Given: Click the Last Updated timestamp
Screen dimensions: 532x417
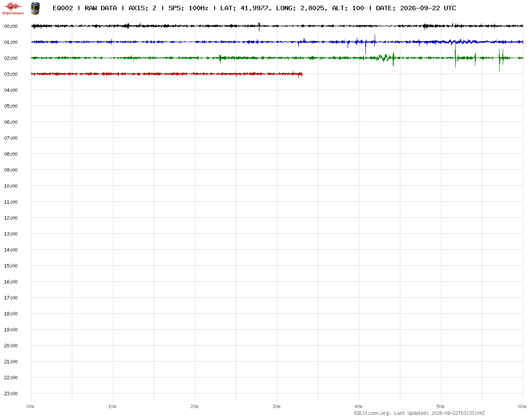Looking at the screenshot, I should (439, 413).
